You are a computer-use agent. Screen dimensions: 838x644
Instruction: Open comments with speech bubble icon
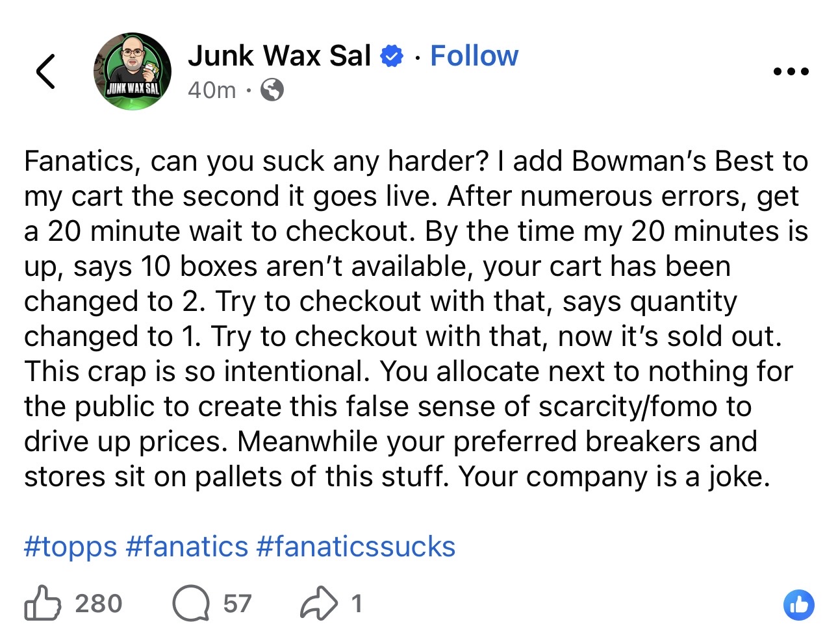[190, 603]
